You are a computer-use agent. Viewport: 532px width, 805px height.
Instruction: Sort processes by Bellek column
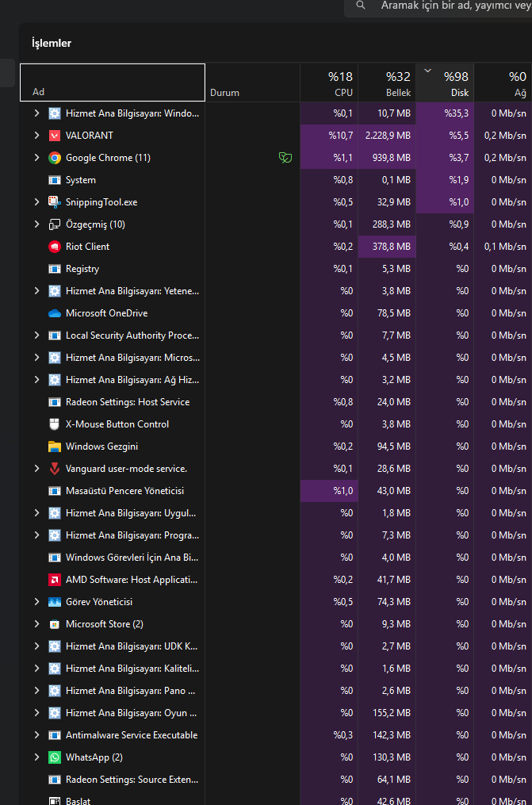[387, 82]
